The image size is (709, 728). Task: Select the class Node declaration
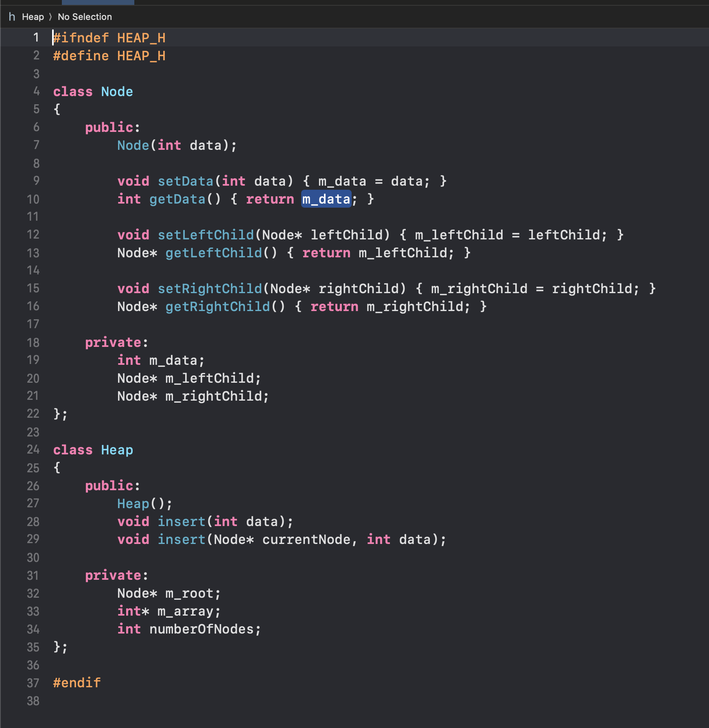coord(93,91)
